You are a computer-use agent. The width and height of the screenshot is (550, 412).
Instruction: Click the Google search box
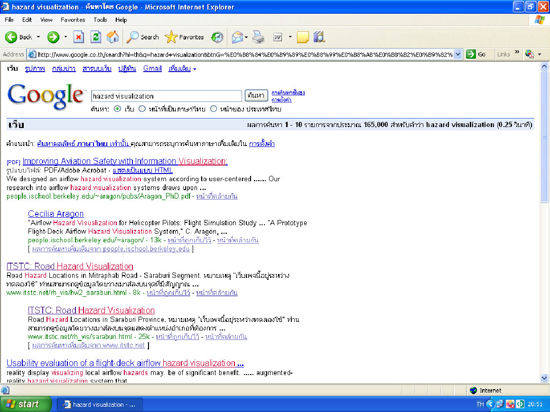click(x=166, y=96)
